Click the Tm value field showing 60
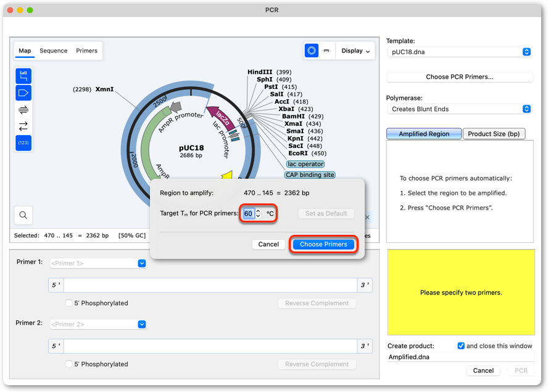The height and width of the screenshot is (392, 548). tap(249, 213)
